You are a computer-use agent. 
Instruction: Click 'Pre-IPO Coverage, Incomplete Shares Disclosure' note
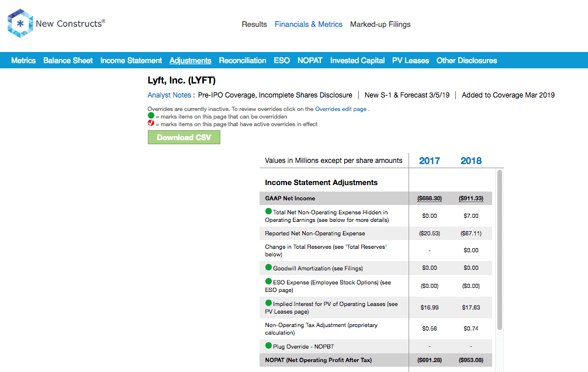275,95
